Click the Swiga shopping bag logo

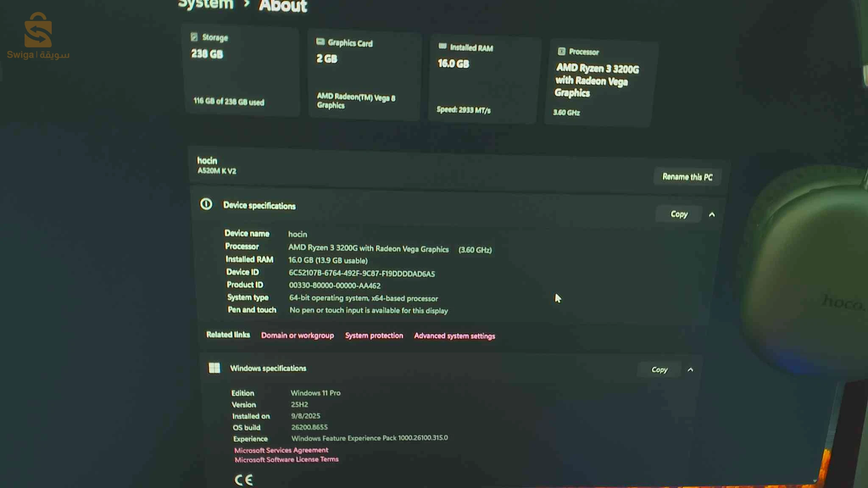(38, 30)
